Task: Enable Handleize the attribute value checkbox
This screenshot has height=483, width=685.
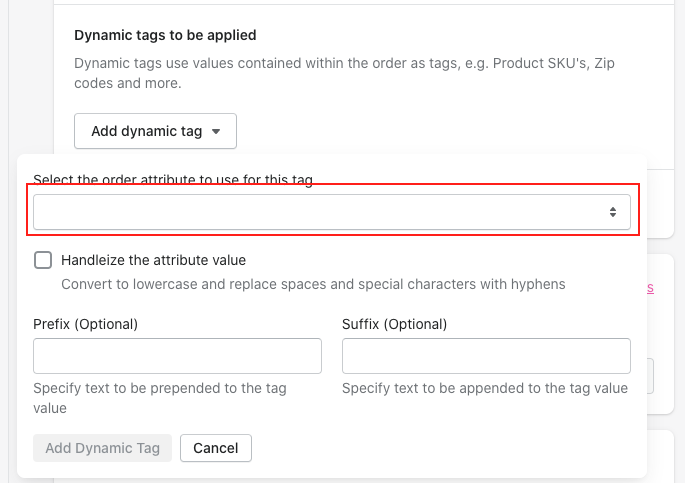Action: tap(43, 260)
